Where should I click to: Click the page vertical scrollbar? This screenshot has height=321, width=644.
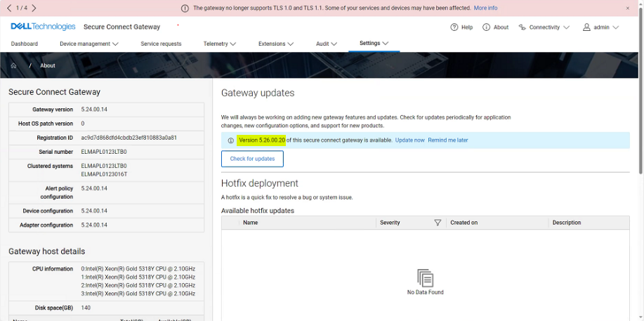[x=640, y=91]
